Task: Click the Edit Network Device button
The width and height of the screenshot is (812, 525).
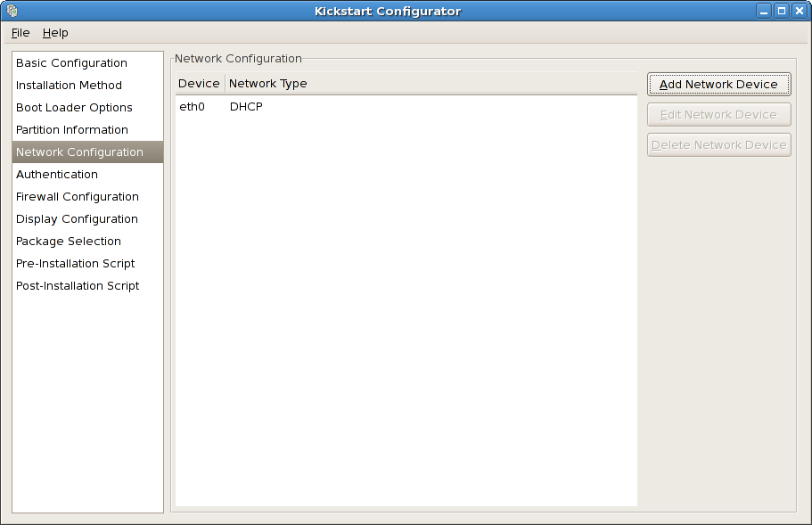Action: [x=718, y=114]
